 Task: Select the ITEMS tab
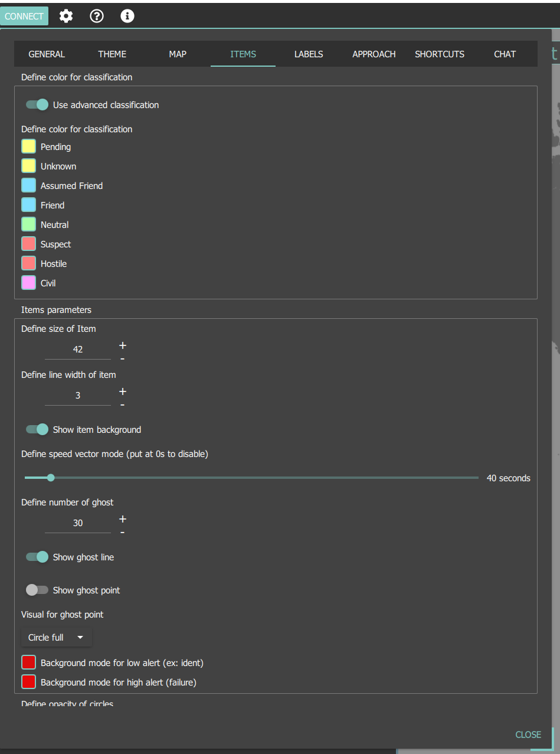pos(243,54)
